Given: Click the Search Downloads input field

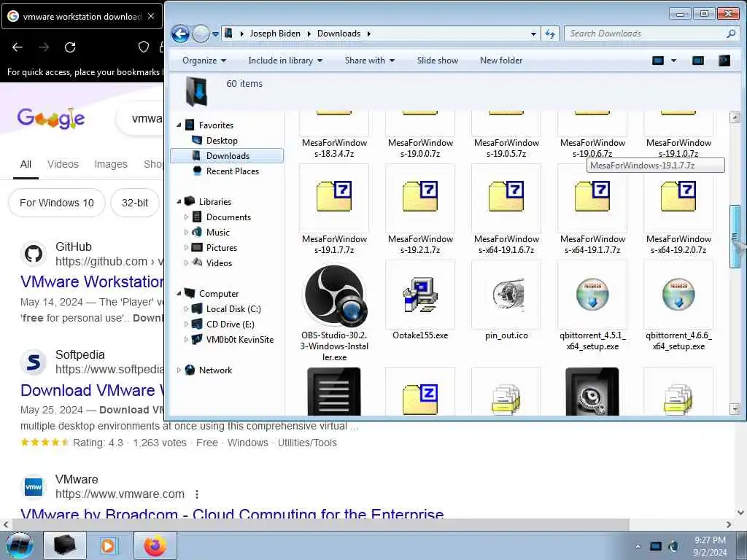Looking at the screenshot, I should pos(646,34).
